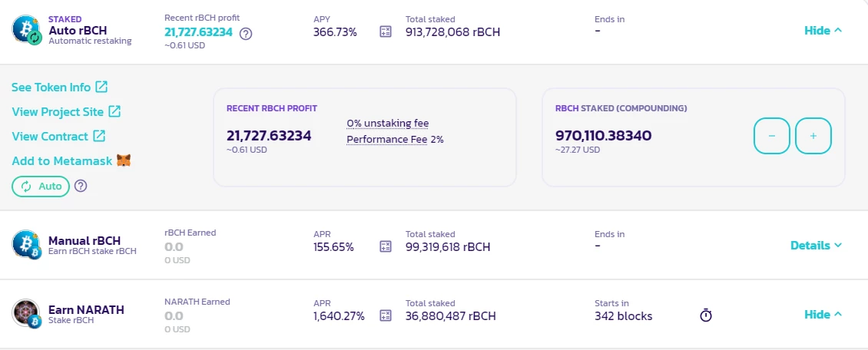Click the MetaMask fox icon
Viewport: 868px width, 350px height.
[124, 161]
